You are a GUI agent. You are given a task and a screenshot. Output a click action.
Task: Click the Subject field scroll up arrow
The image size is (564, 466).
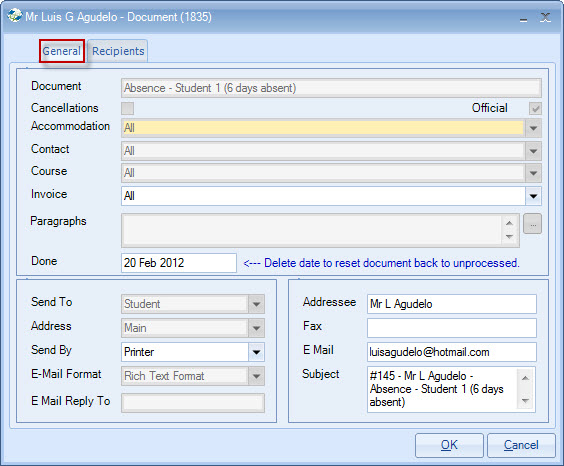[526, 378]
